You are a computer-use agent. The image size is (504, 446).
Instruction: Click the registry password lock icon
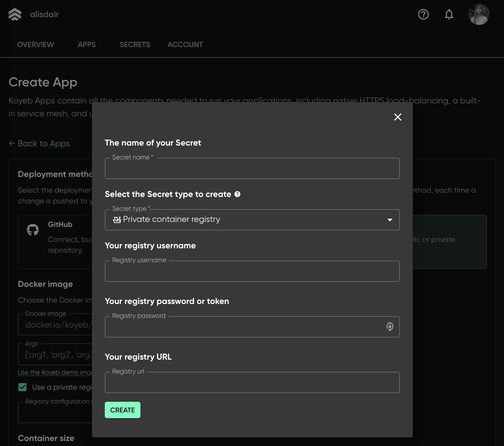(390, 327)
